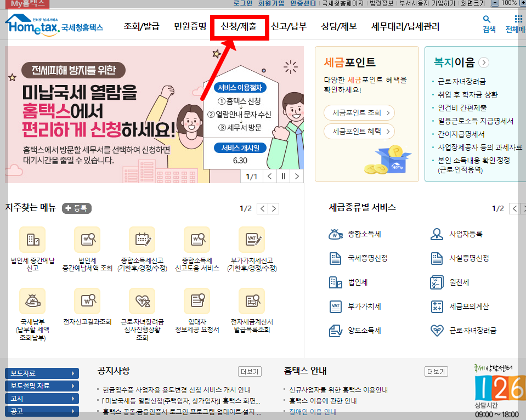Select 국세증명신청 service icon

(336, 258)
